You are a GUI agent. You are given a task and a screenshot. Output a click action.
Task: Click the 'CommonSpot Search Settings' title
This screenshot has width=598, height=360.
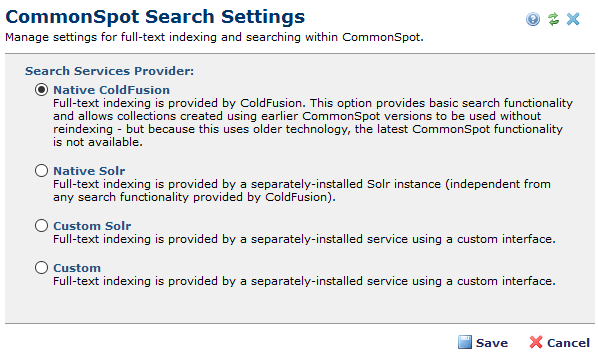click(x=155, y=17)
